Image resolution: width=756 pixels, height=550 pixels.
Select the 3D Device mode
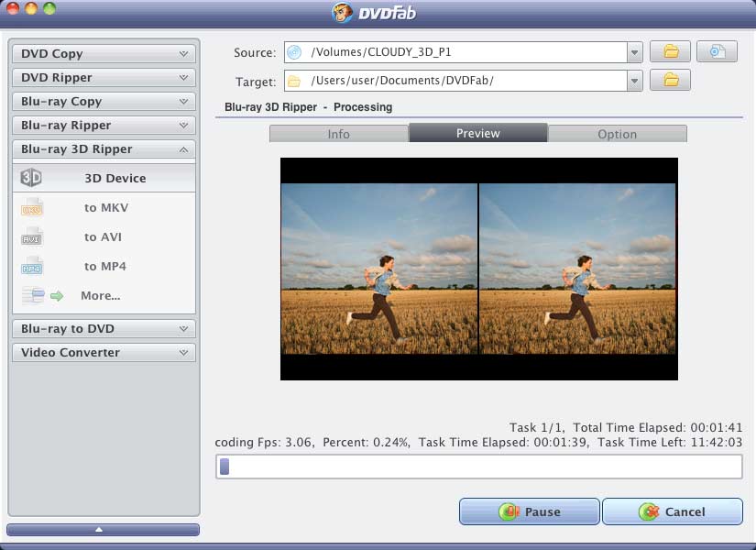104,178
